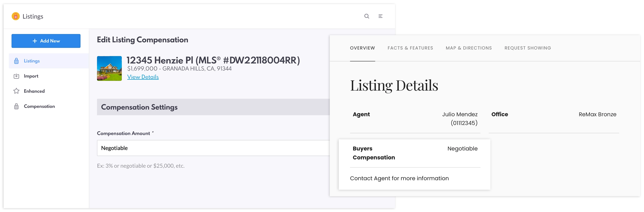
Task: Click the house listing thumbnail
Action: pyautogui.click(x=109, y=68)
